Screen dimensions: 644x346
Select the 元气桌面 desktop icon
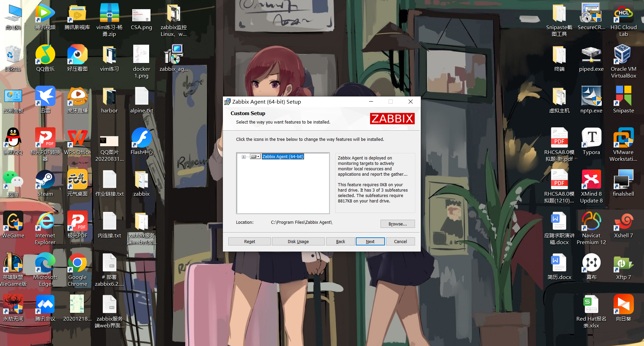[x=77, y=183]
